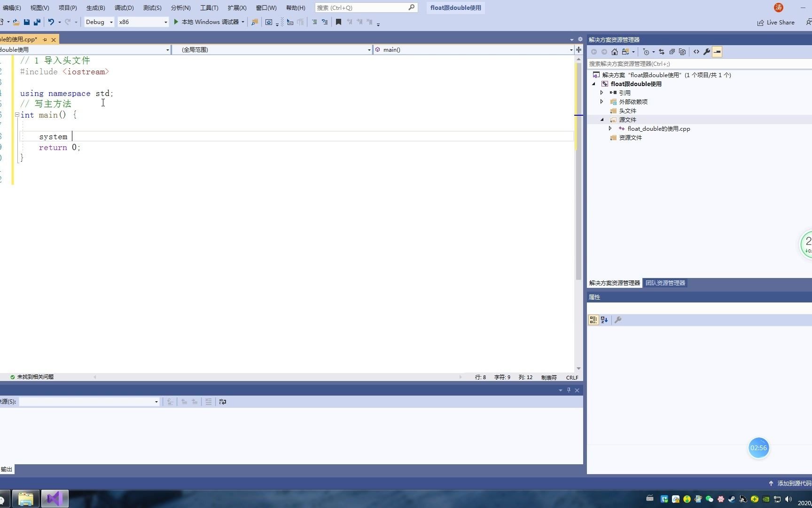812x508 pixels.
Task: Toggle word wrap in Output panel
Action: (223, 402)
